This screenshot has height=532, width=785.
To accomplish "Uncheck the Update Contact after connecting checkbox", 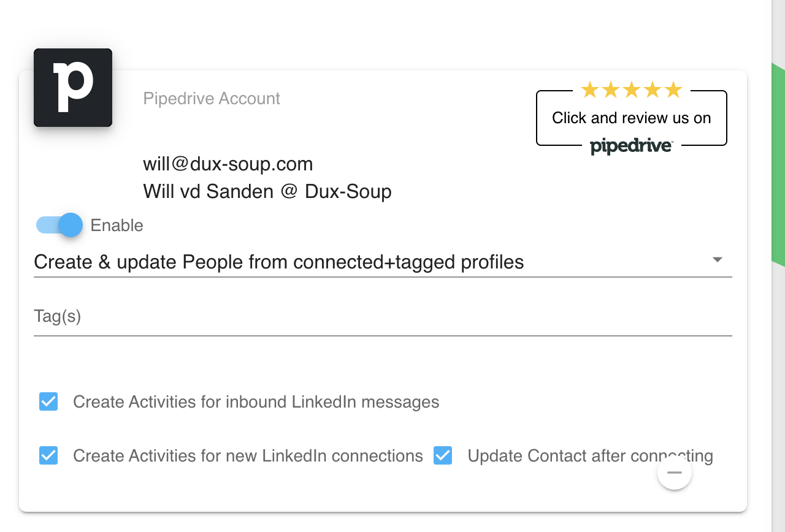I will click(x=443, y=456).
